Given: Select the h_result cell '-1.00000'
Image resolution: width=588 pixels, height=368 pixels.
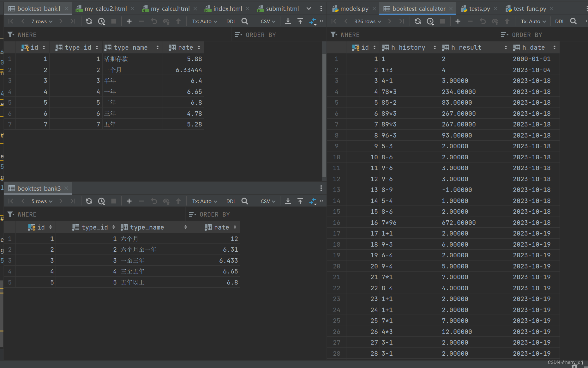Looking at the screenshot, I should 475,190.
